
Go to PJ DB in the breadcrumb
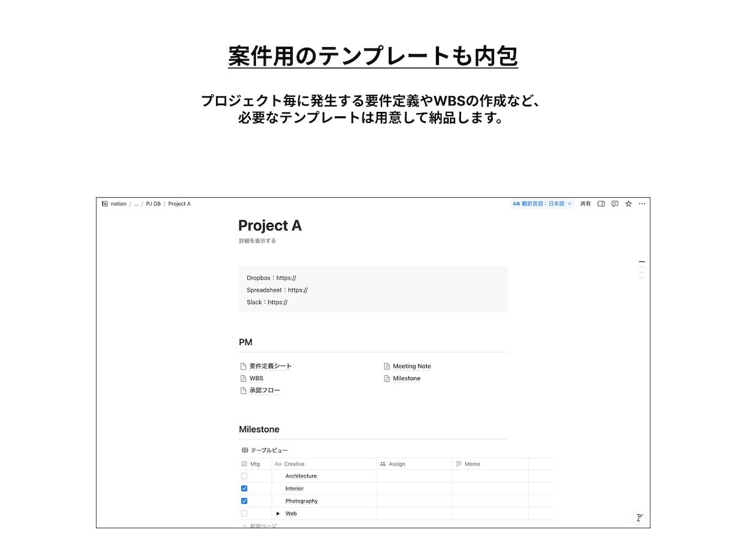pyautogui.click(x=153, y=204)
